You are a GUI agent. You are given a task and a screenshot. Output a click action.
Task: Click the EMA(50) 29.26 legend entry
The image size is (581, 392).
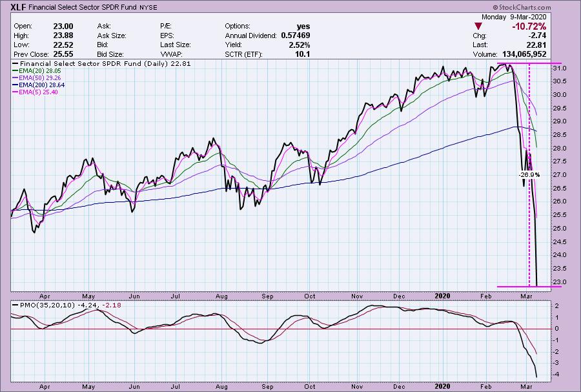[37, 77]
